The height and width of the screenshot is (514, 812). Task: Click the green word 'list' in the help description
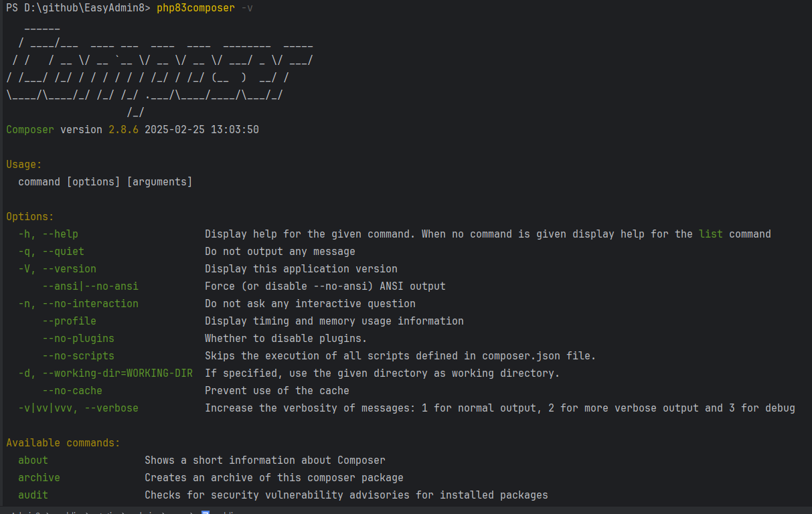click(x=711, y=234)
